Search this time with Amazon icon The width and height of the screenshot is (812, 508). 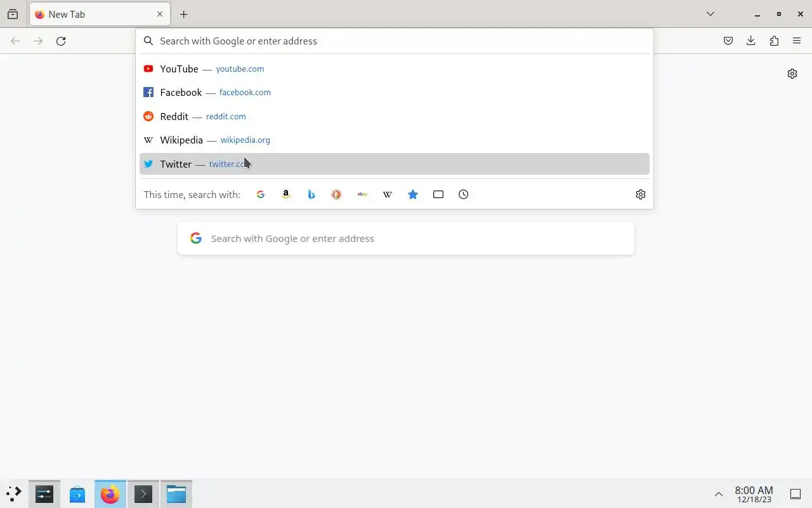click(286, 194)
